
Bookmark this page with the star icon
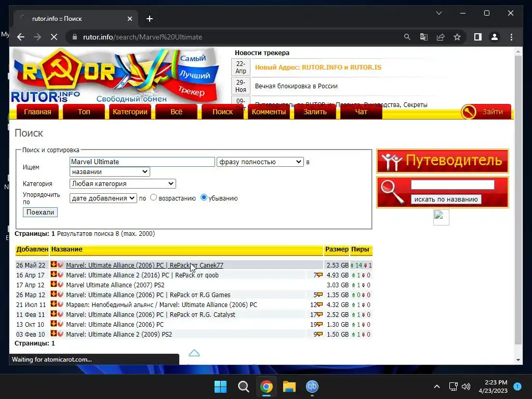(x=457, y=37)
